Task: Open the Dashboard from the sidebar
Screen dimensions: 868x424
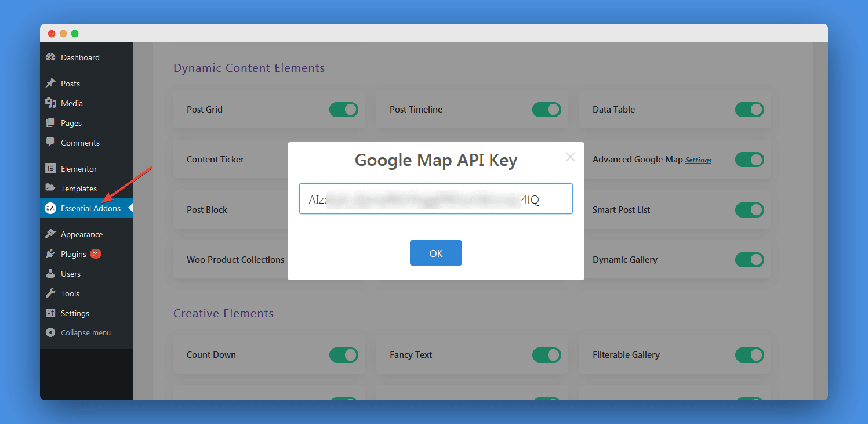Action: 51,57
